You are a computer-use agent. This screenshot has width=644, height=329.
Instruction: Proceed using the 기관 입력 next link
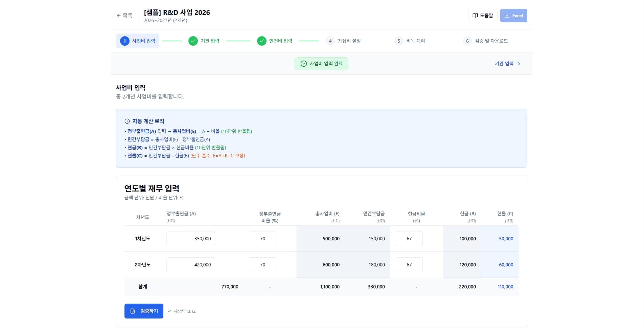[x=508, y=64]
